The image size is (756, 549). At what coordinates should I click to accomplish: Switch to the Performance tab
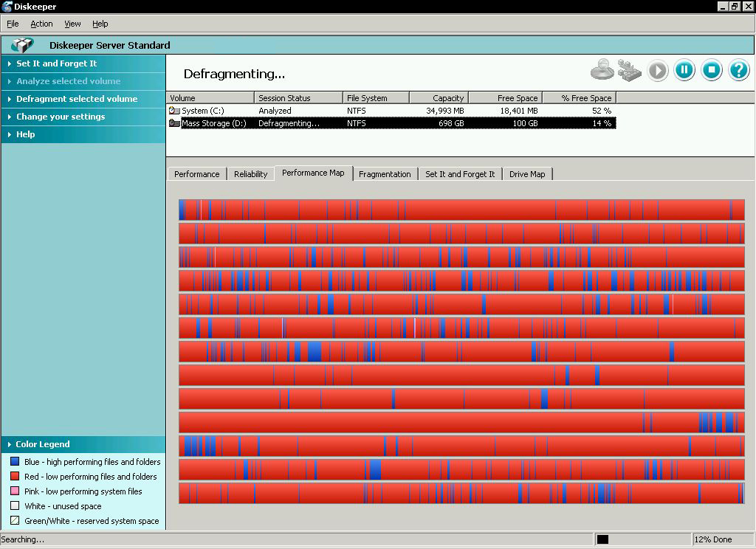coord(196,174)
